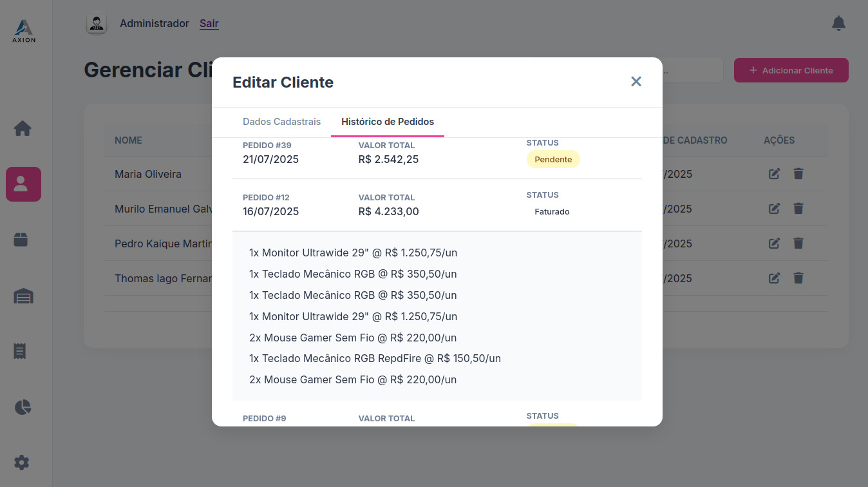Click the Administrador avatar picture
The height and width of the screenshot is (487, 868).
pos(97,23)
